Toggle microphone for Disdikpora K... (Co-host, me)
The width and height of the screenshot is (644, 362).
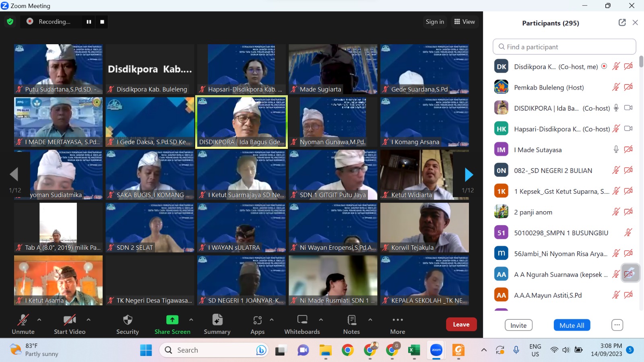point(616,66)
